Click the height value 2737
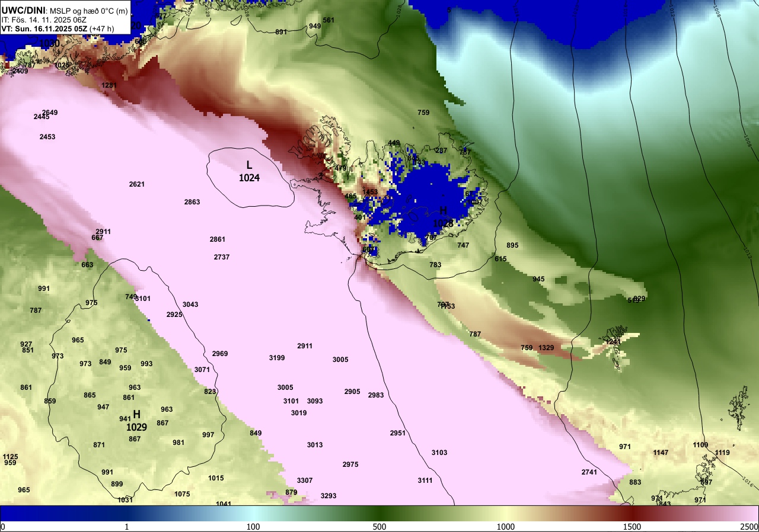Screen dimensions: 759x532 [x=222, y=257]
